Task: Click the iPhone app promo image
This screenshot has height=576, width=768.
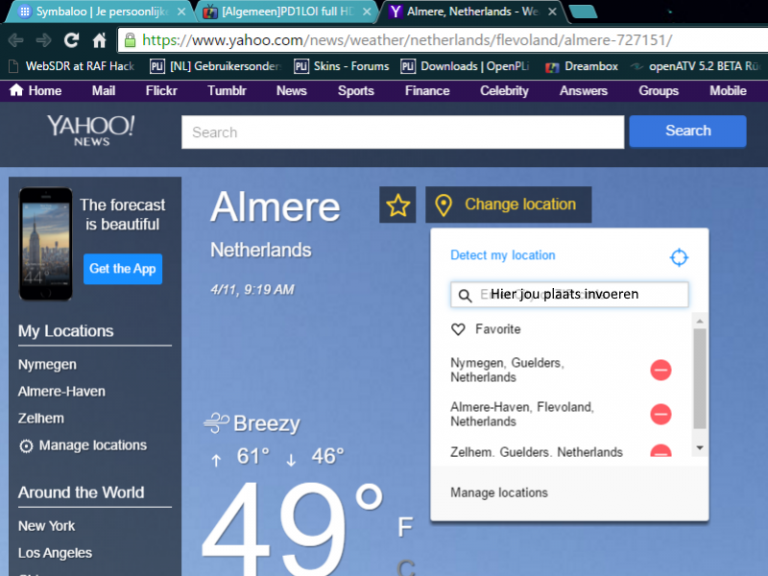Action: [46, 244]
